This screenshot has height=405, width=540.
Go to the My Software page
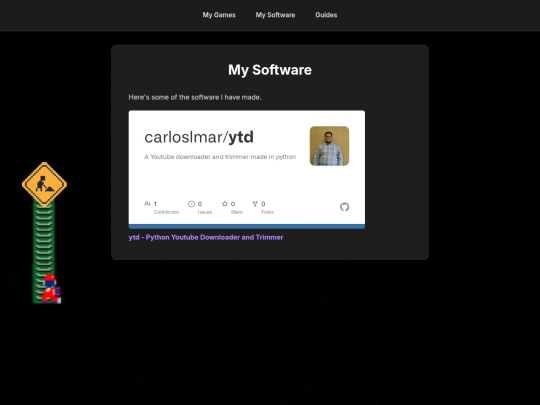[x=275, y=15]
